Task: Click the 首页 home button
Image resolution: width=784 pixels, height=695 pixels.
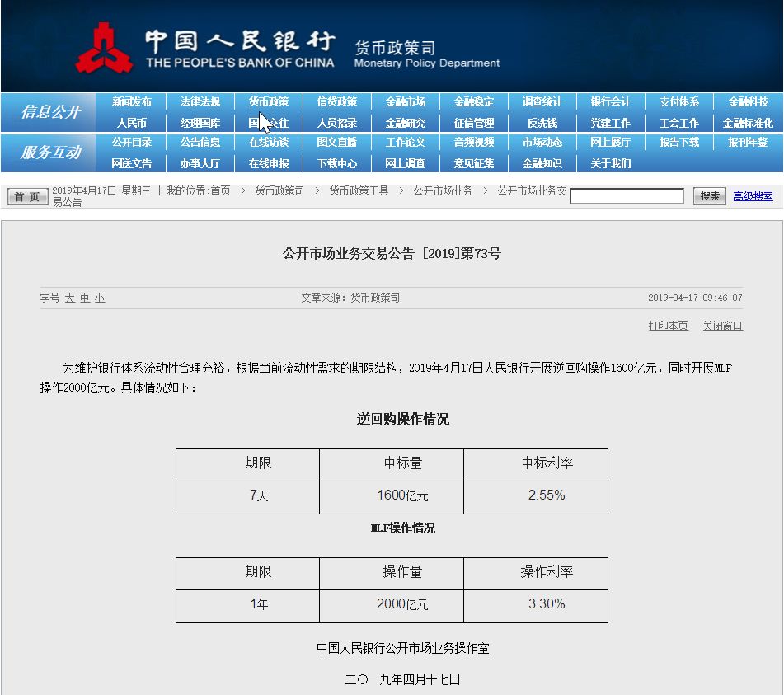Action: pyautogui.click(x=27, y=197)
